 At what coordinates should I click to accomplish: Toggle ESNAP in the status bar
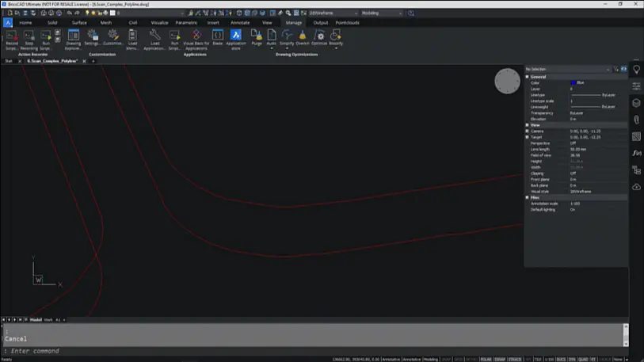(500, 359)
